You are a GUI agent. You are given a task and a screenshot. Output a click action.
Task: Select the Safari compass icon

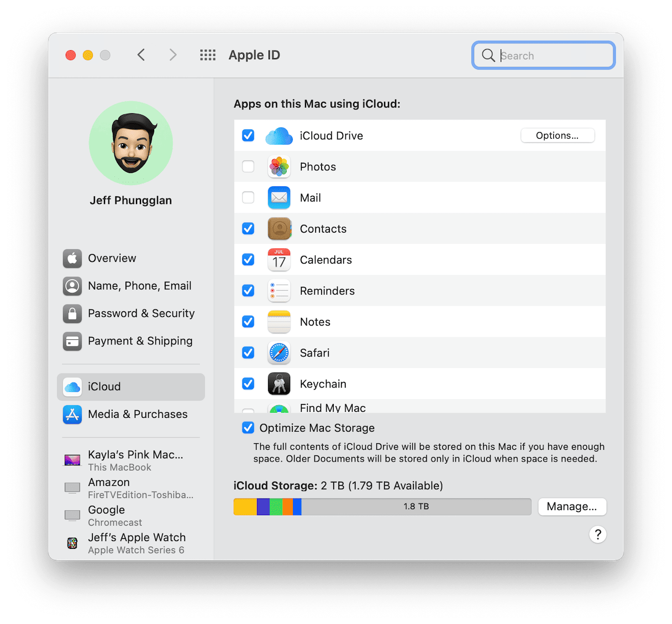point(279,353)
